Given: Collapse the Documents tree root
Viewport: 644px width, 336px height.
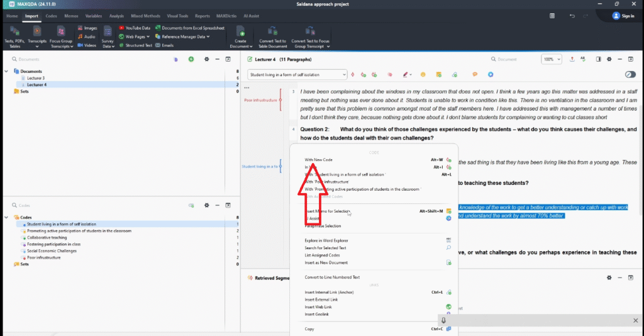Looking at the screenshot, I should tap(7, 71).
